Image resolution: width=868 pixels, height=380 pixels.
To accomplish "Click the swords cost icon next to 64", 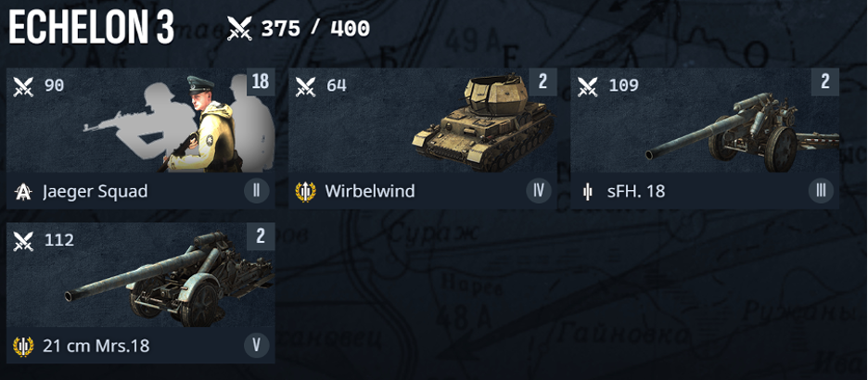I will pos(306,86).
